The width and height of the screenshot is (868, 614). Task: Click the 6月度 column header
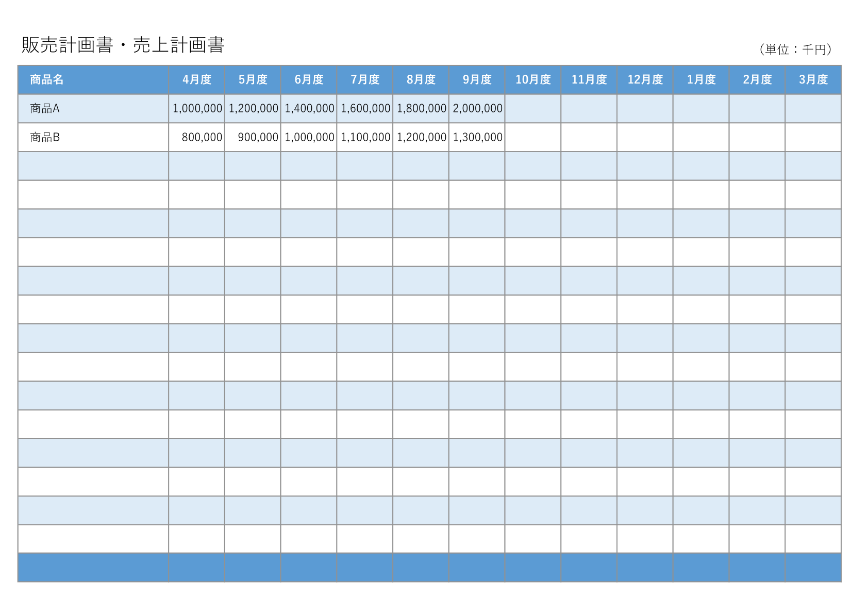pyautogui.click(x=309, y=79)
